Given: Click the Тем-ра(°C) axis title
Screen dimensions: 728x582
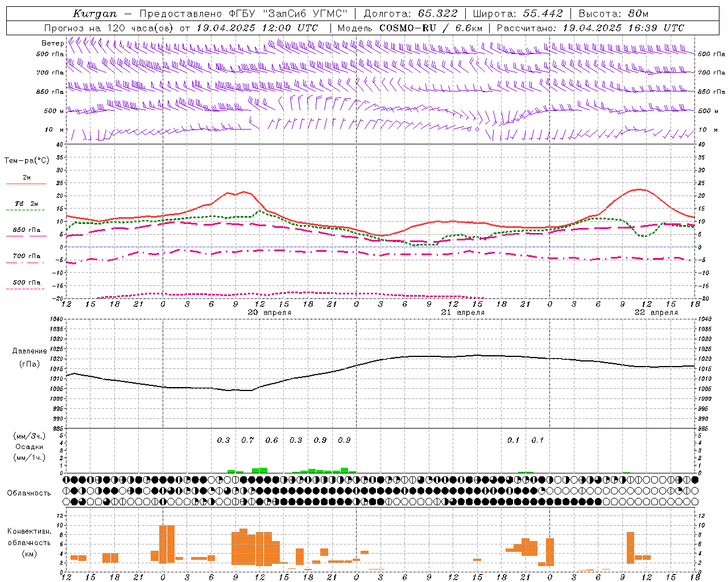Looking at the screenshot, I should point(27,161).
